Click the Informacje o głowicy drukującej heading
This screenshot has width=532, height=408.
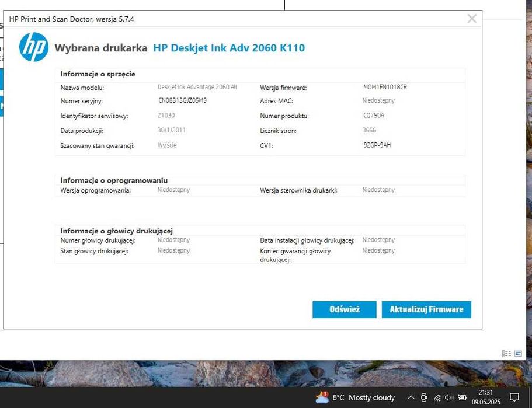(x=116, y=231)
